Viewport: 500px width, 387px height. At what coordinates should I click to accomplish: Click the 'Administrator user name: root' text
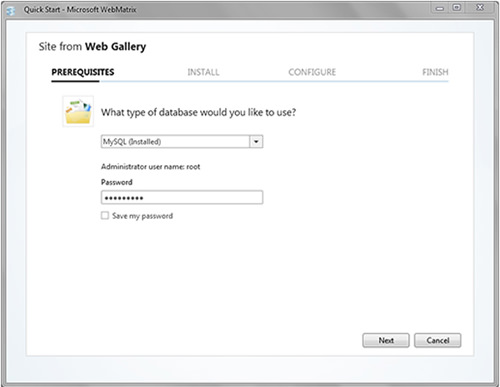click(151, 167)
